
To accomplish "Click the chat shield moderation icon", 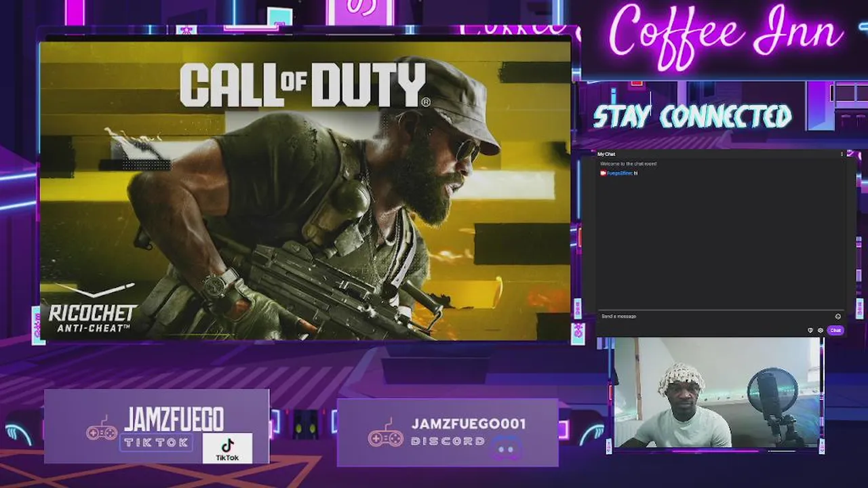I will (x=810, y=331).
